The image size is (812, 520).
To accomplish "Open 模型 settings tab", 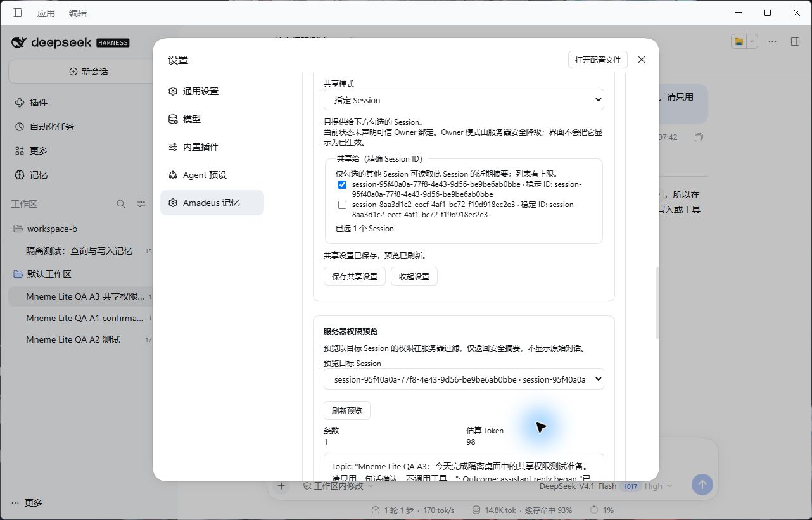I will [x=212, y=119].
